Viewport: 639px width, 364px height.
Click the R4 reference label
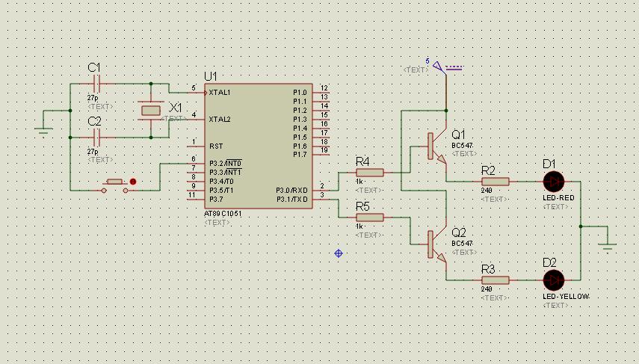click(362, 162)
